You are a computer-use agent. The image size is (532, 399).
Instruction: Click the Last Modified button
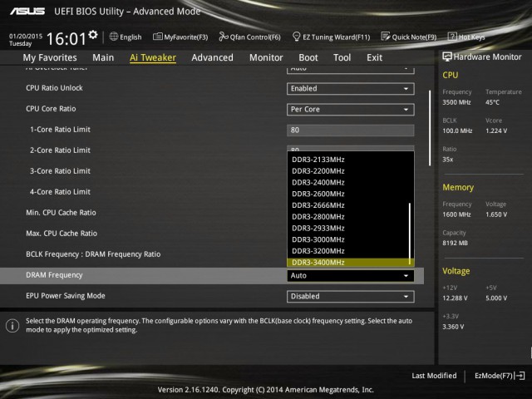point(434,376)
